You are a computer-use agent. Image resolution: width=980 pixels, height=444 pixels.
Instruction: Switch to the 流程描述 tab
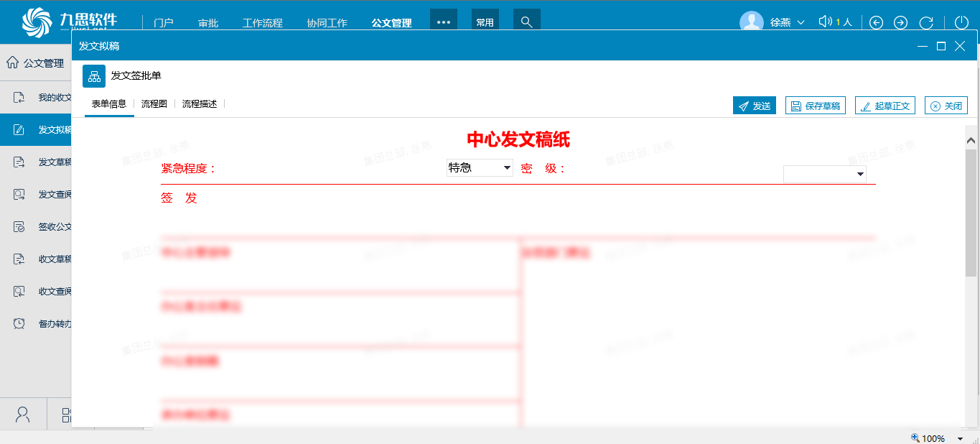pos(199,104)
